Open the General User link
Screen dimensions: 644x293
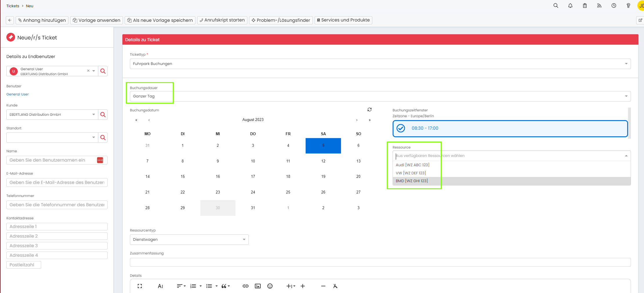[17, 94]
